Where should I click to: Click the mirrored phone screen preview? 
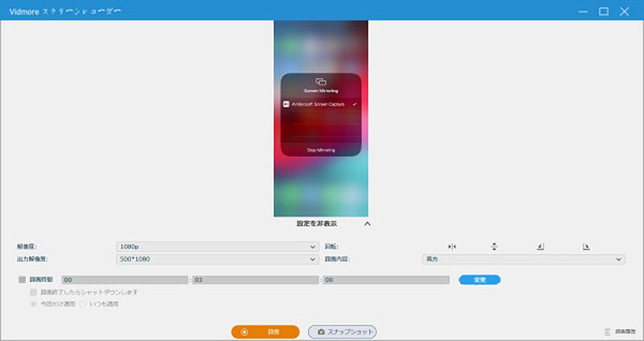click(x=320, y=118)
